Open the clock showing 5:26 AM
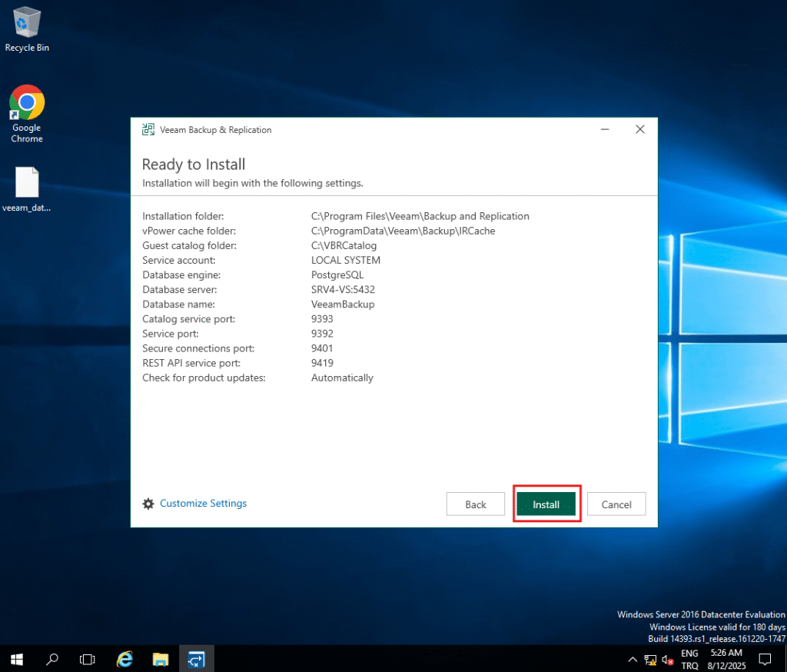 click(x=726, y=659)
